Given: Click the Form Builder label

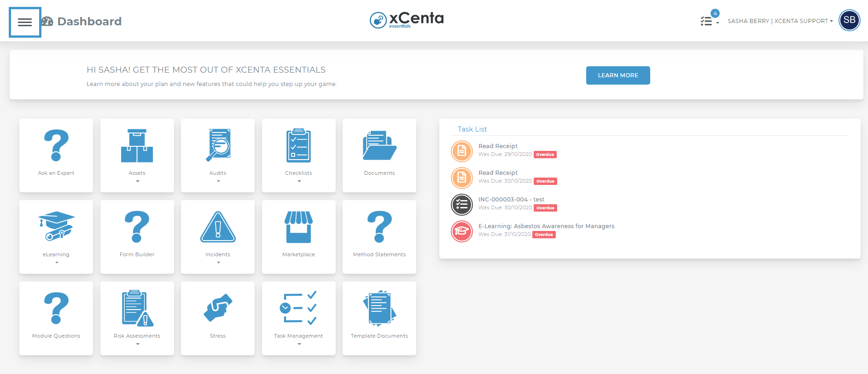Looking at the screenshot, I should (137, 255).
